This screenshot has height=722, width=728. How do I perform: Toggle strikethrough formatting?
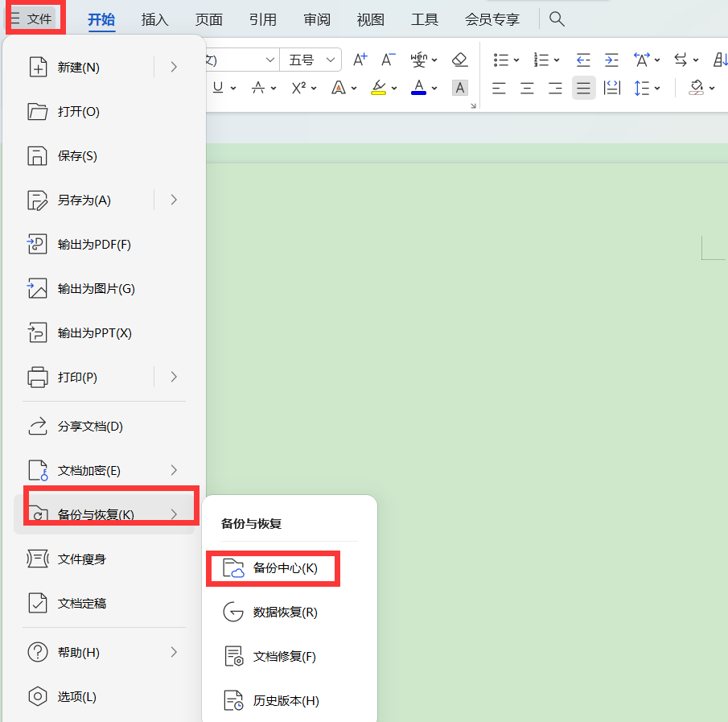(258, 88)
